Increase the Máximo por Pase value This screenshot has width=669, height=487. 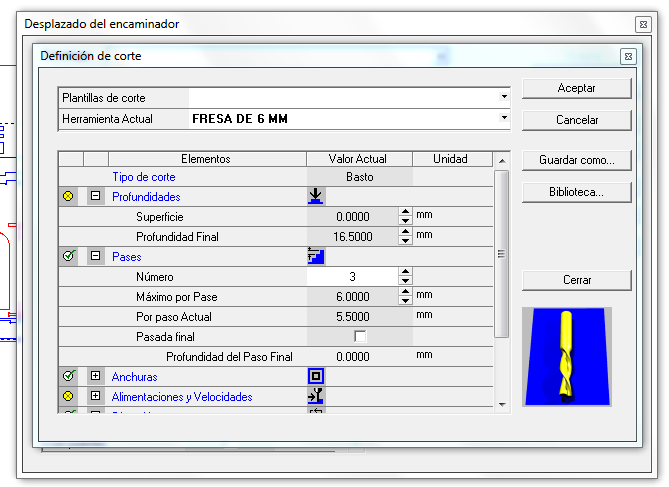coord(405,292)
